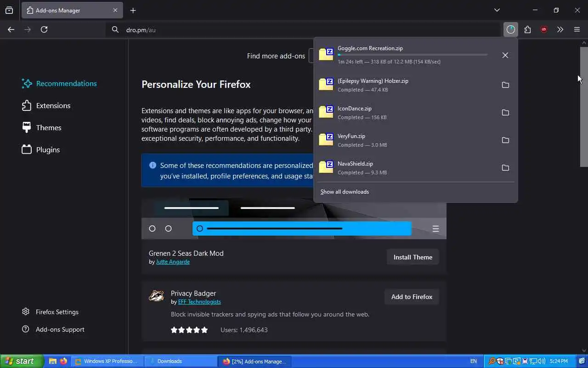Switch to the Windows XP Professional taskbar window
This screenshot has height=368, width=588.
point(107,361)
